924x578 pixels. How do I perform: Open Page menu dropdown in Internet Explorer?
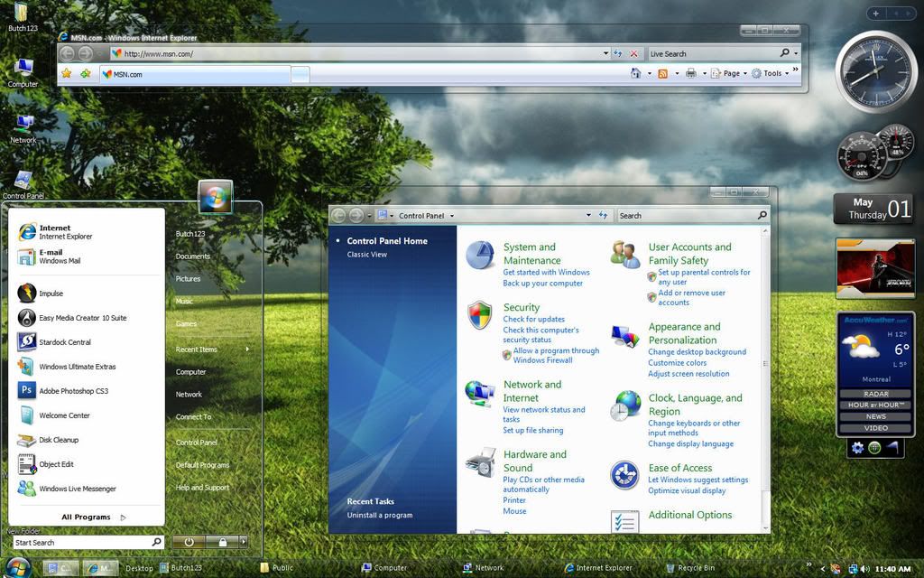point(729,74)
